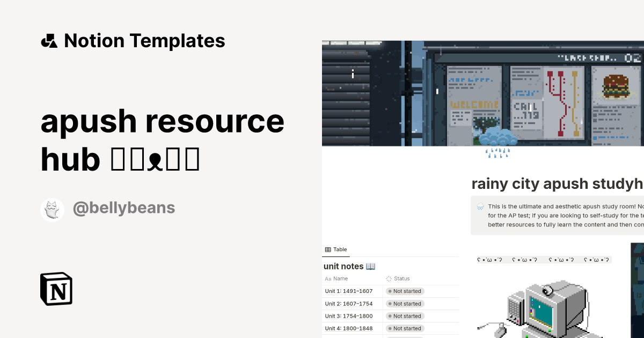Open the Name column header menu

(339, 278)
